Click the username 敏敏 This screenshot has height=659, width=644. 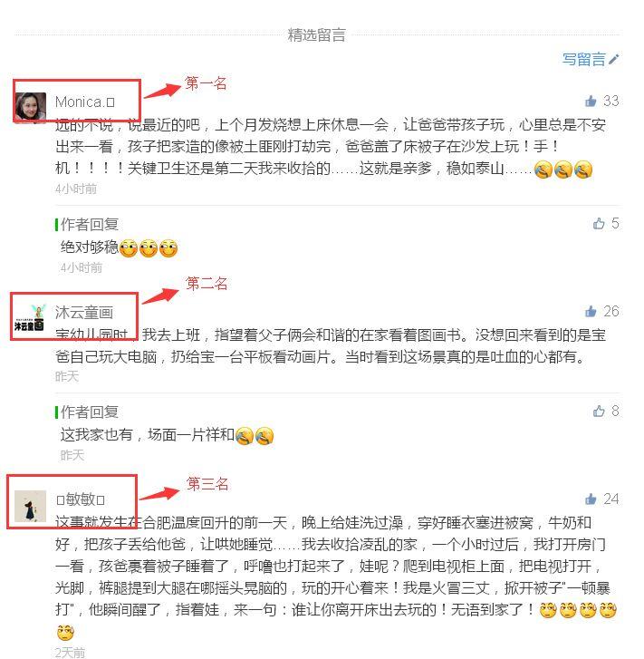[81, 499]
